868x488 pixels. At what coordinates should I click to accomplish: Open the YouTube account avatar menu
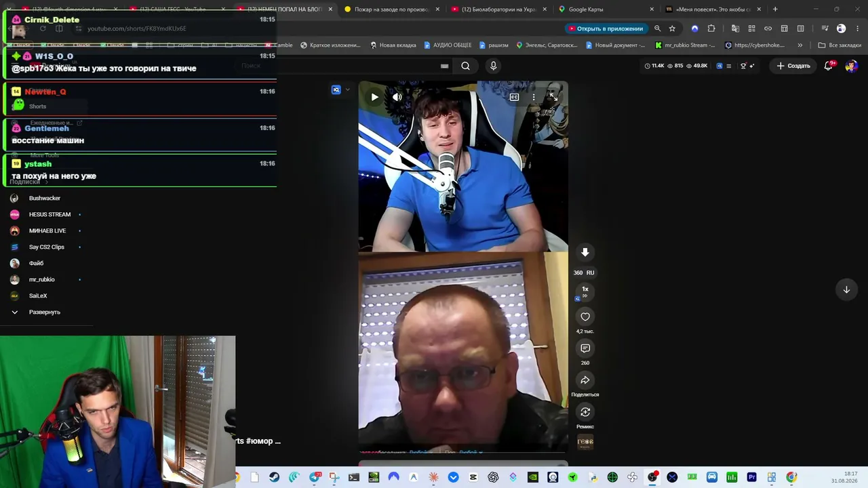852,66
